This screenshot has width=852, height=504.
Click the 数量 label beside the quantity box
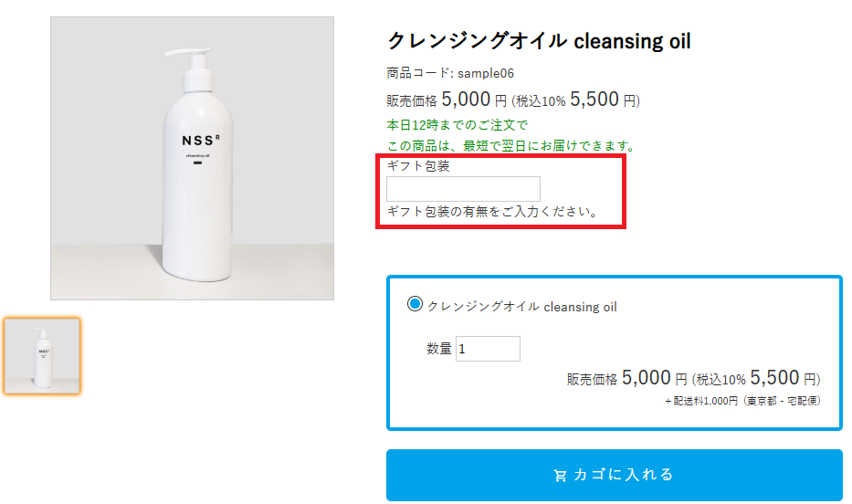[x=439, y=349]
